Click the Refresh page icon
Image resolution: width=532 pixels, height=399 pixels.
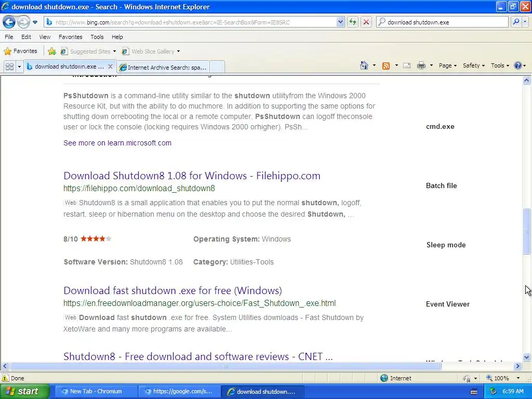tap(353, 22)
